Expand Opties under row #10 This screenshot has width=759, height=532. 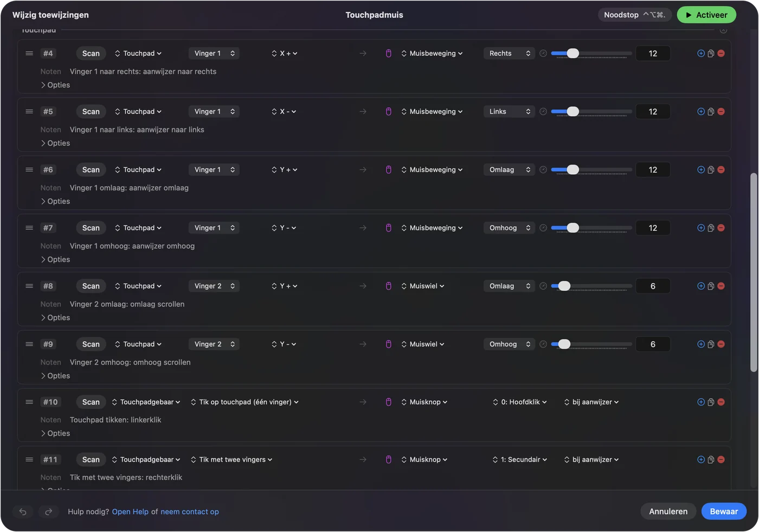click(x=55, y=433)
